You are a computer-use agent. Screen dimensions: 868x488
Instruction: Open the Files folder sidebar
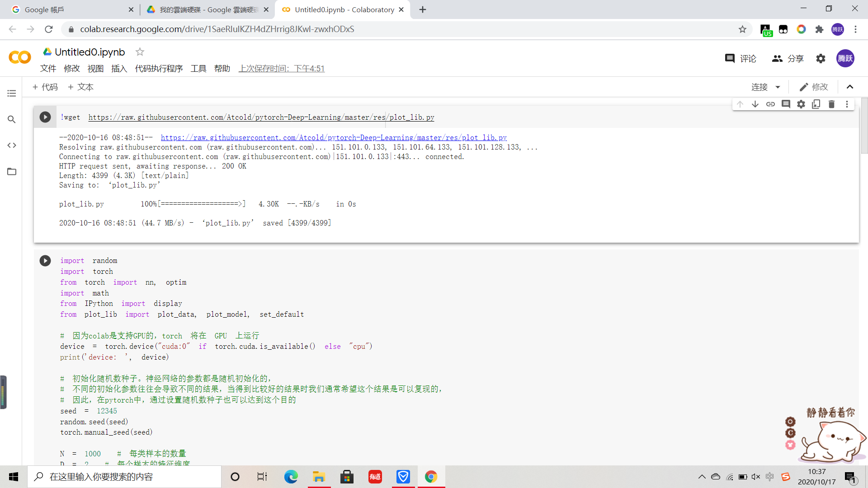pos(12,171)
